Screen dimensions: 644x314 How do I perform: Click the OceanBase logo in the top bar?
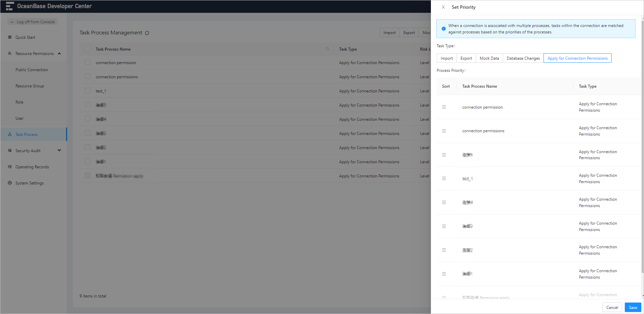click(x=10, y=6)
